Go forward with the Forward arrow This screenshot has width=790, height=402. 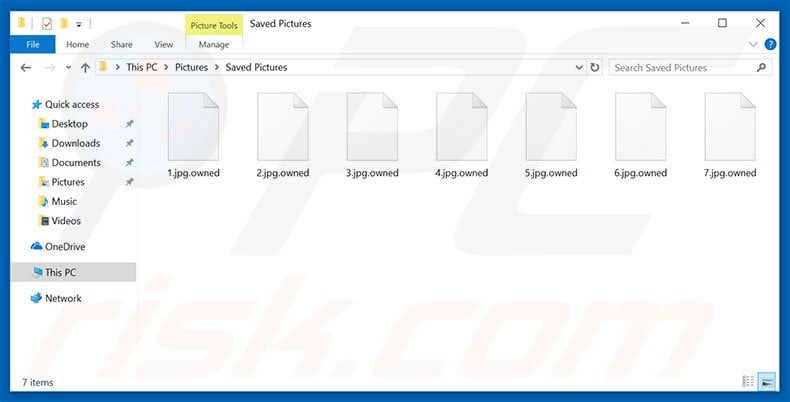(x=50, y=68)
